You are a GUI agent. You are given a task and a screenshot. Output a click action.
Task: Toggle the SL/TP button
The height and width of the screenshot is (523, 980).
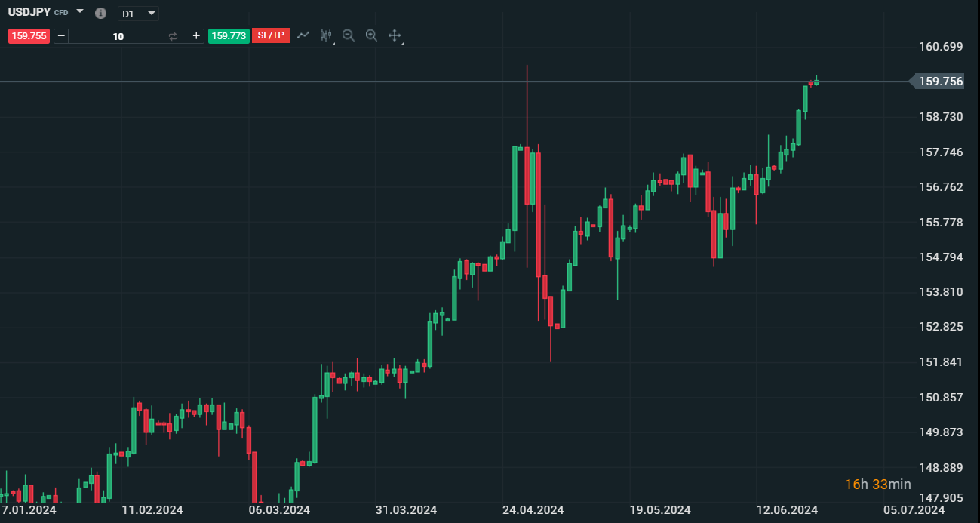click(270, 36)
